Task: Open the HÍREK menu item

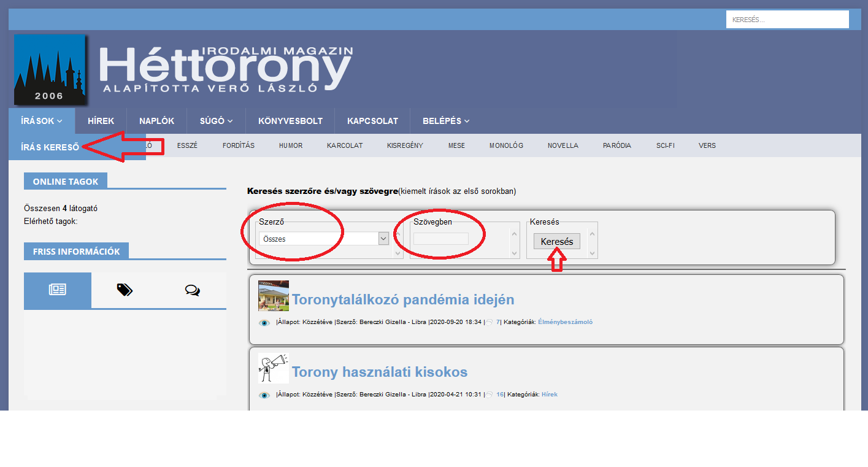Action: pos(101,121)
